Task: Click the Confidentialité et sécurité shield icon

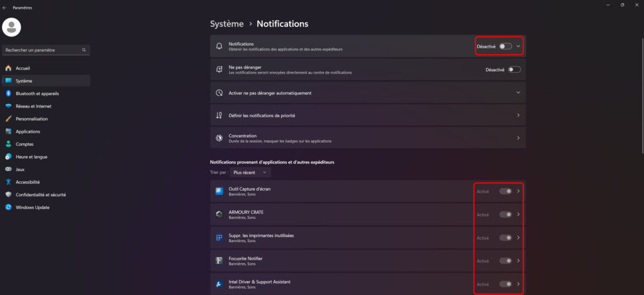Action: [x=8, y=195]
